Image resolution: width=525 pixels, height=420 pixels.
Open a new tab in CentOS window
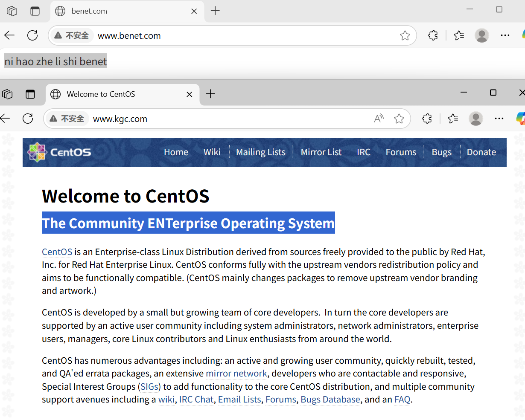point(210,94)
